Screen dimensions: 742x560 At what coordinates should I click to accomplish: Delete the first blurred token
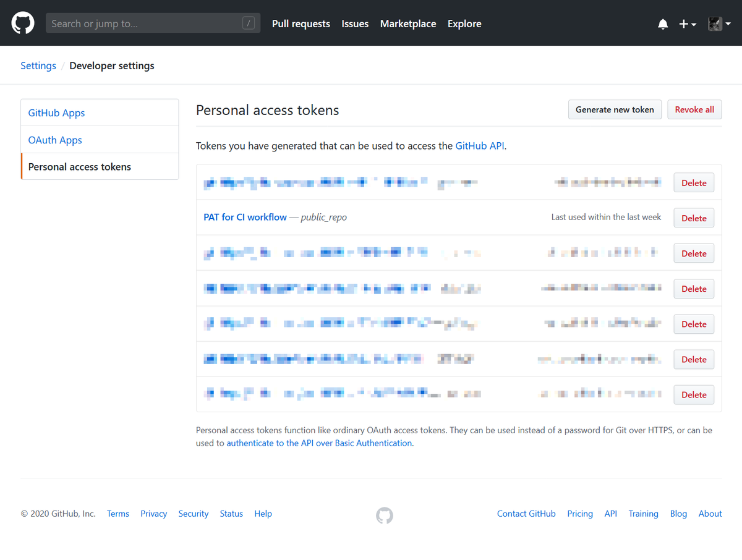pos(694,183)
